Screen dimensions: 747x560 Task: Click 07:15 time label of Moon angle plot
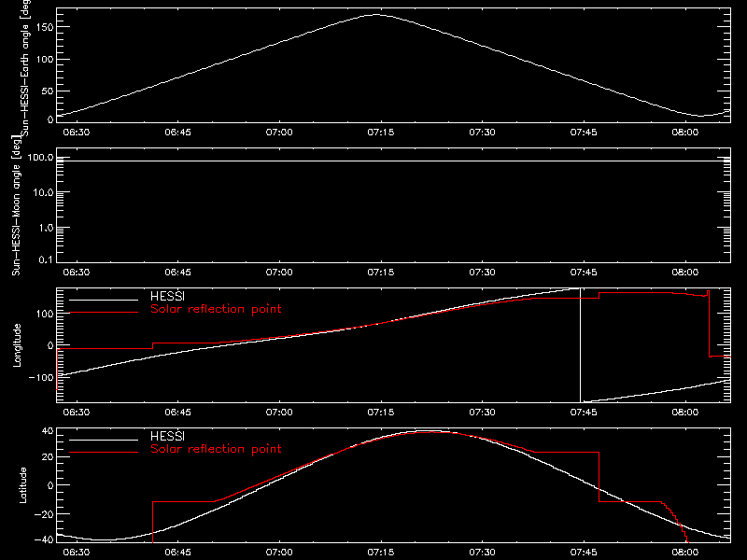381,272
